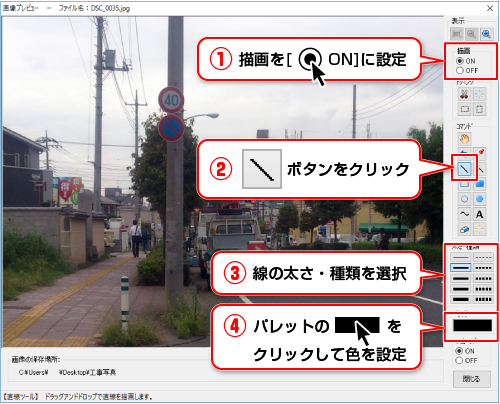The width and height of the screenshot is (500, 404).
Task: Select the eraser tool
Action: pos(464,229)
